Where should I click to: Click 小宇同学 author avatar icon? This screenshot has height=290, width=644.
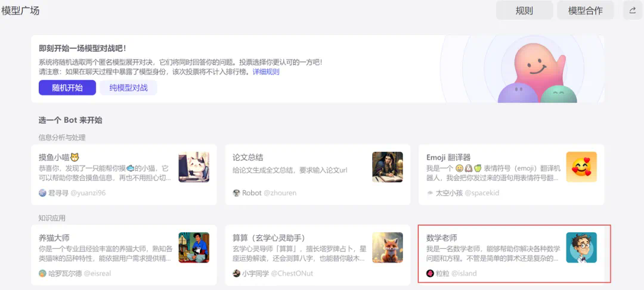(x=236, y=273)
